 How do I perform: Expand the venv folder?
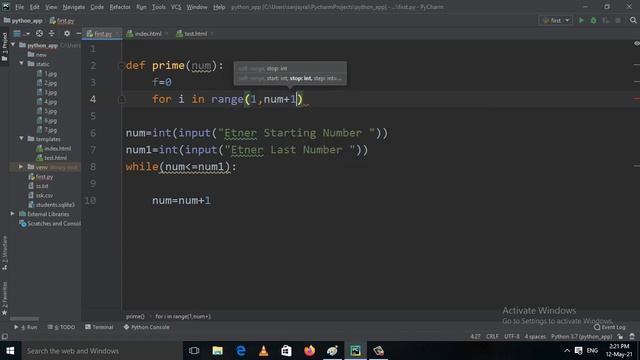pos(21,167)
